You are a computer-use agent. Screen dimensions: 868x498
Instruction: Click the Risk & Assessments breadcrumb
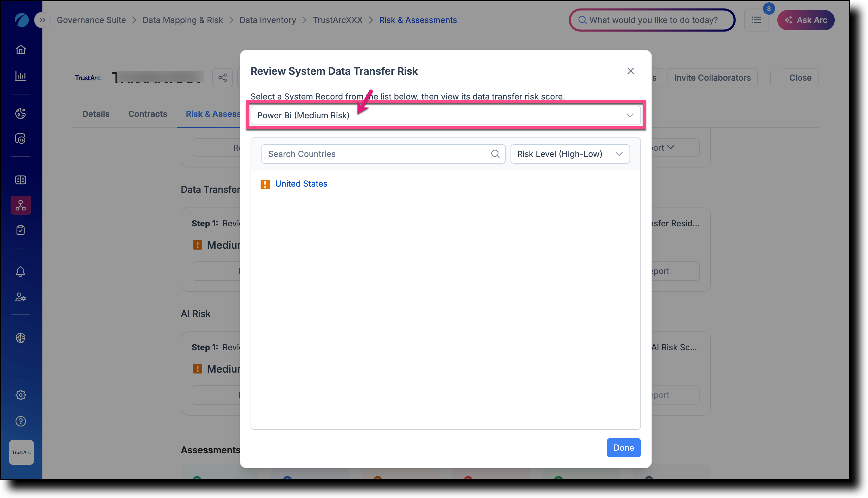pyautogui.click(x=418, y=20)
